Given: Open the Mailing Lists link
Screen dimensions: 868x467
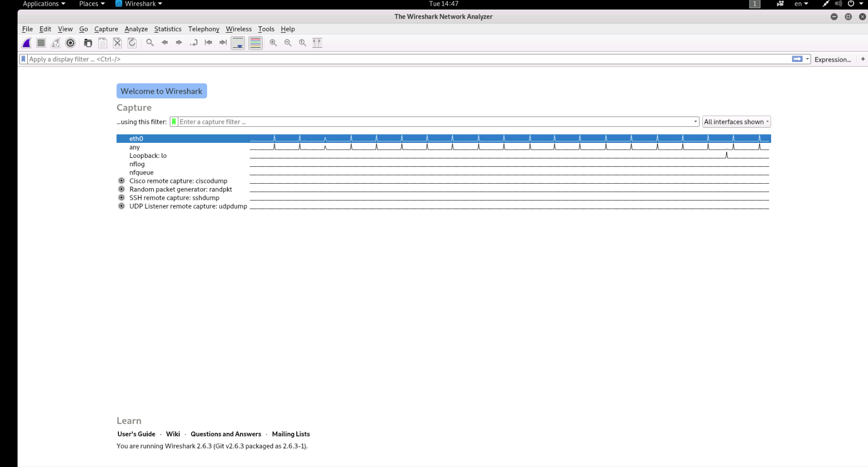Looking at the screenshot, I should [x=291, y=434].
